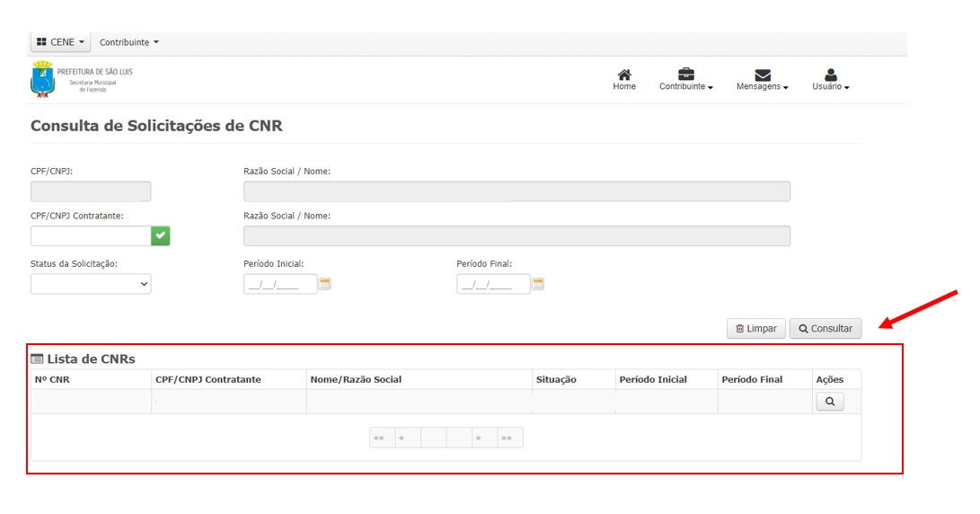Go to the first page of results
980x514 pixels.
[381, 438]
